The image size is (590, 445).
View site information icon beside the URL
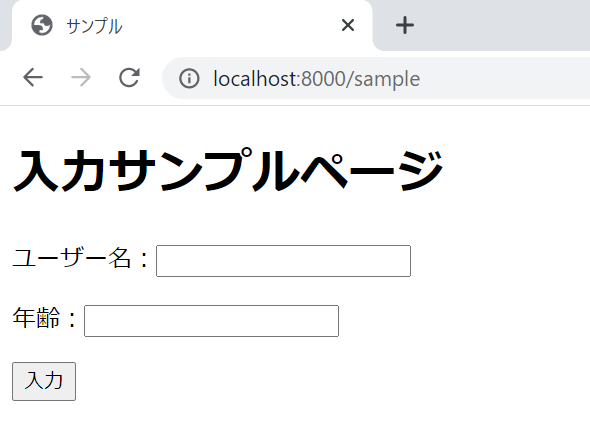point(189,78)
